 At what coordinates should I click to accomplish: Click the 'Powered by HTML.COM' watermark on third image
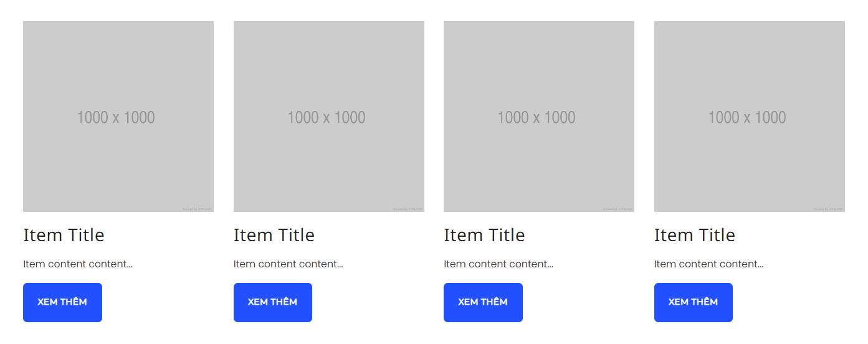click(x=618, y=209)
